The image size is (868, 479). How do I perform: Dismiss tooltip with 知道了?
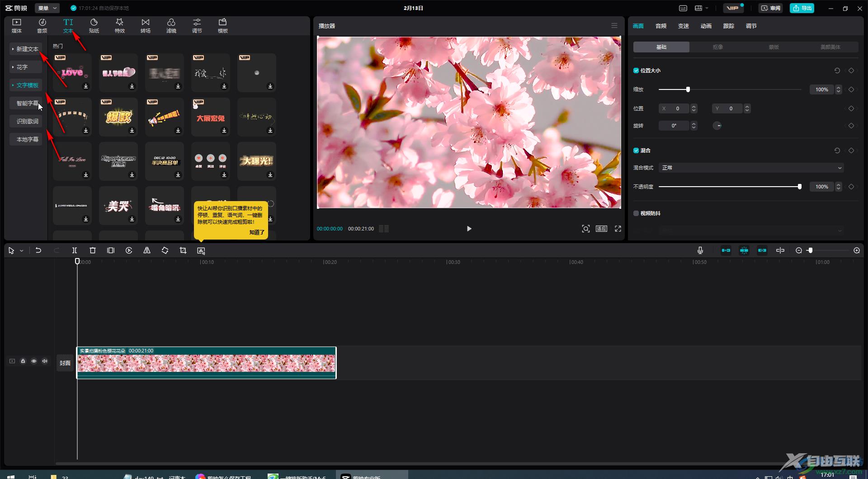pos(257,232)
